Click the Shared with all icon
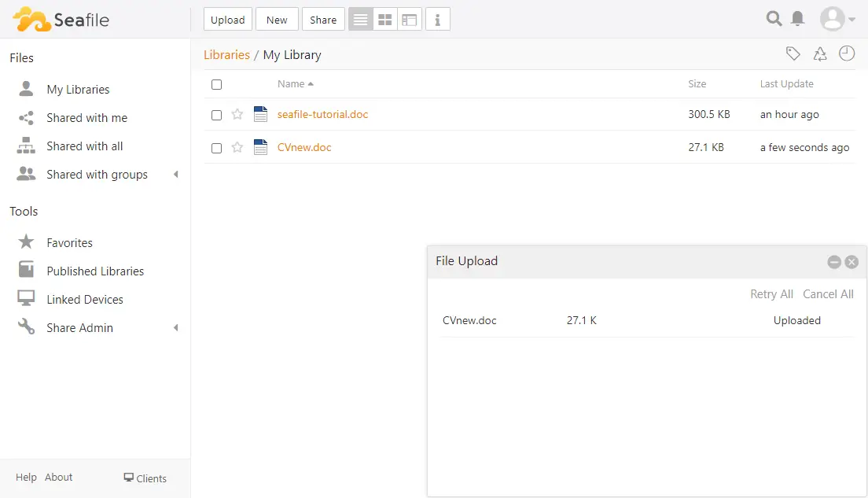This screenshot has width=868, height=498. 26,146
